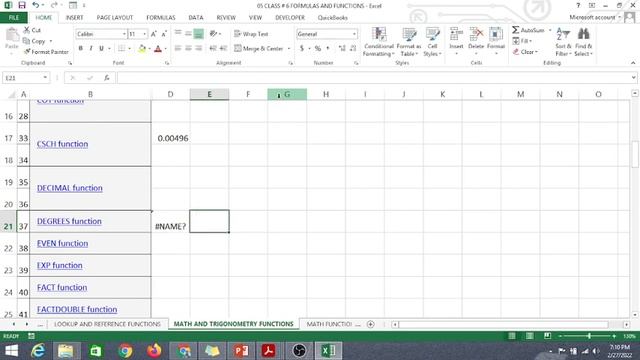Apply accounting dollar format

[x=302, y=49]
